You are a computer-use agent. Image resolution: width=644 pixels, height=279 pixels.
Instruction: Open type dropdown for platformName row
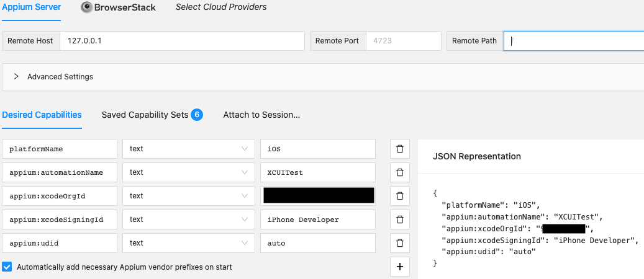point(189,149)
